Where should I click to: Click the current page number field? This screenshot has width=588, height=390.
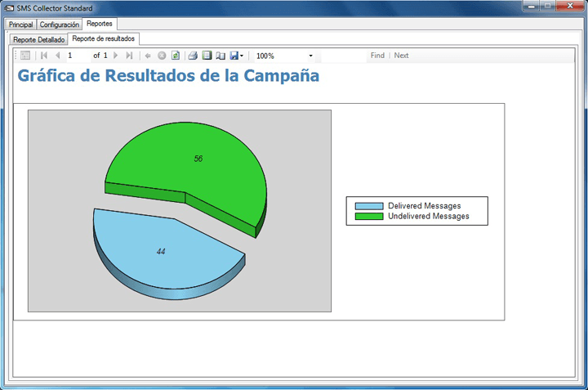[x=78, y=56]
